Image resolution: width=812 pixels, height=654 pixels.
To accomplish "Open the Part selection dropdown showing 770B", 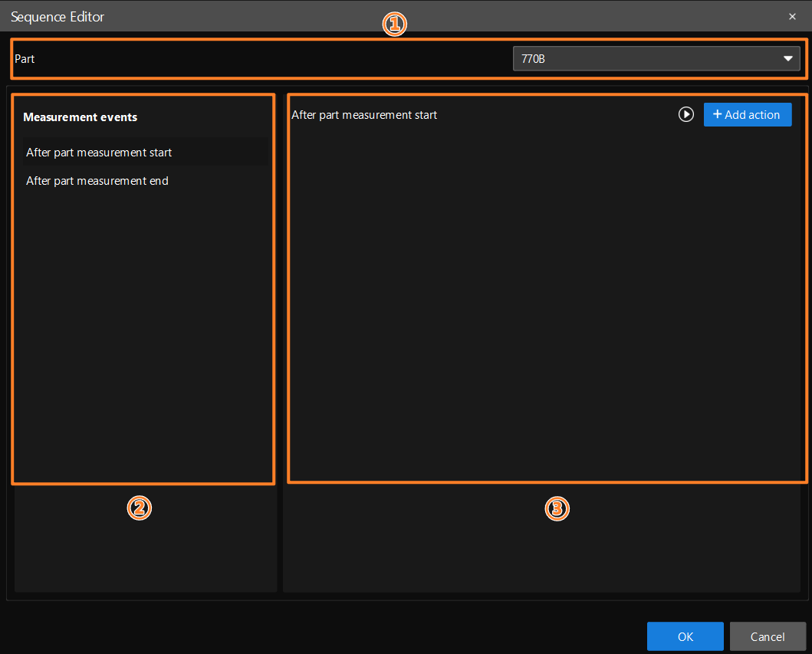I will 656,58.
